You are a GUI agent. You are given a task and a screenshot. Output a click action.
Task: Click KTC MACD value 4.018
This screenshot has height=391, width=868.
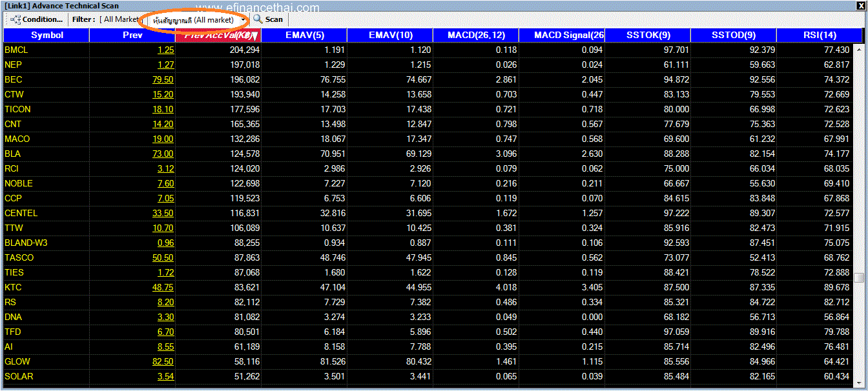click(x=506, y=287)
